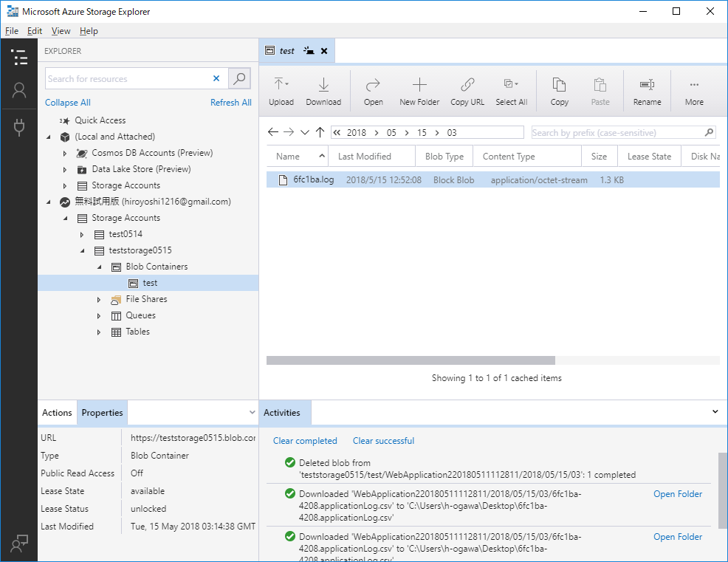Click the Copy URL toolbar button

[467, 92]
